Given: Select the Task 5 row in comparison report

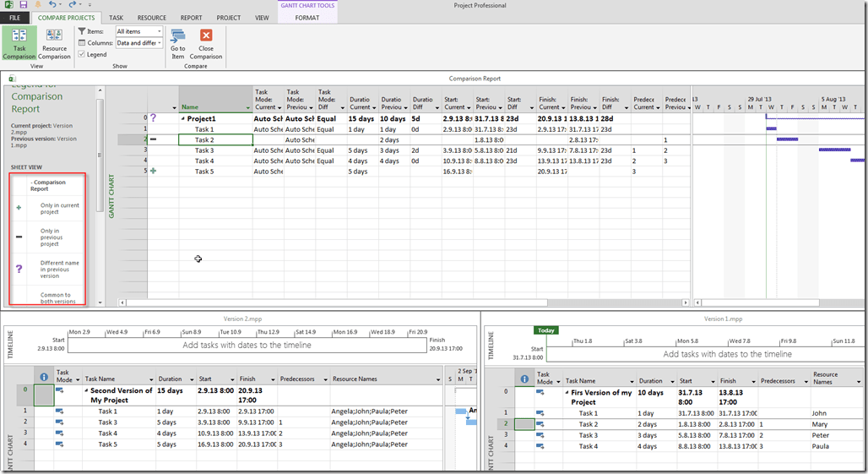Looking at the screenshot, I should [203, 172].
